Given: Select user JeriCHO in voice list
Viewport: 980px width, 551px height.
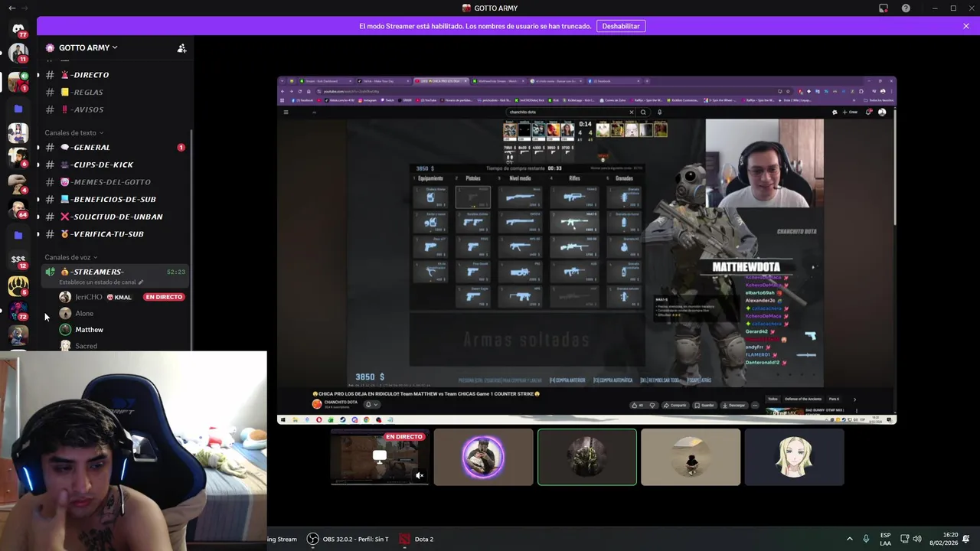Looking at the screenshot, I should 88,297.
